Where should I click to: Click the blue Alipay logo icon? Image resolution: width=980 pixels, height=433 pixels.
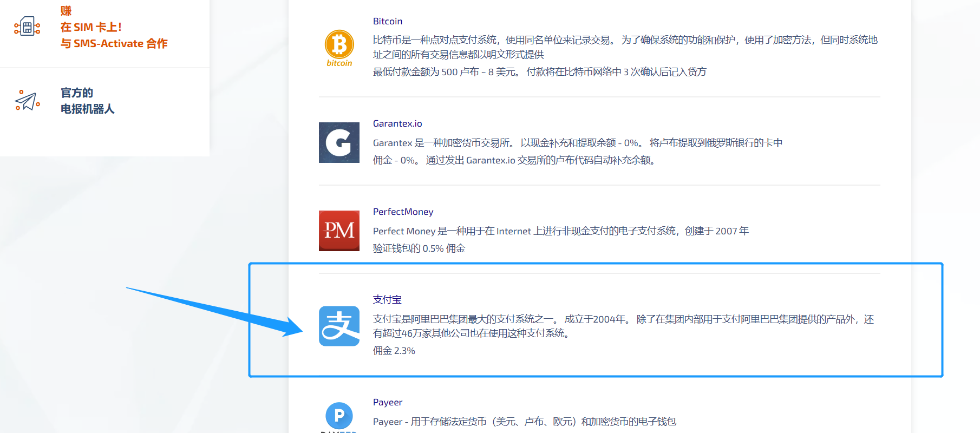pyautogui.click(x=339, y=326)
